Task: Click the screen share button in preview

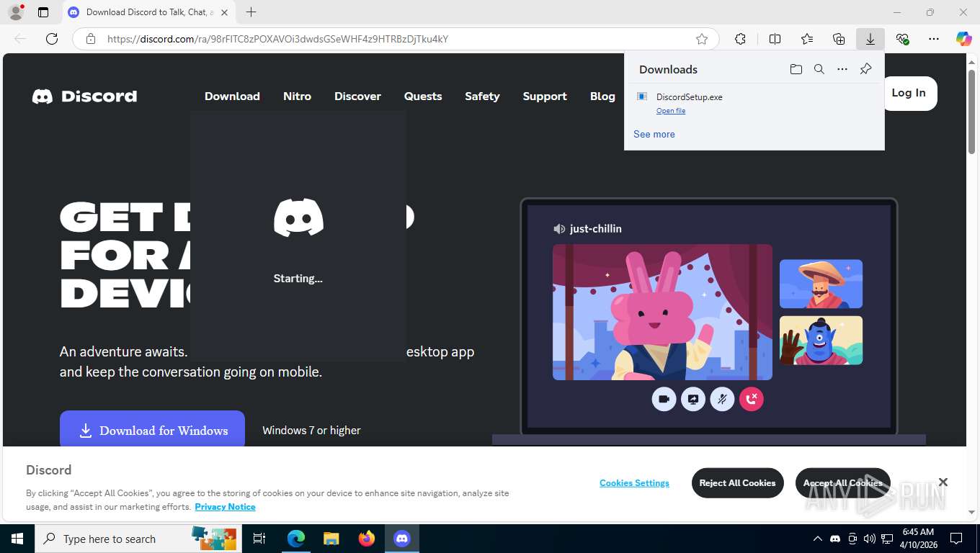Action: pyautogui.click(x=693, y=399)
